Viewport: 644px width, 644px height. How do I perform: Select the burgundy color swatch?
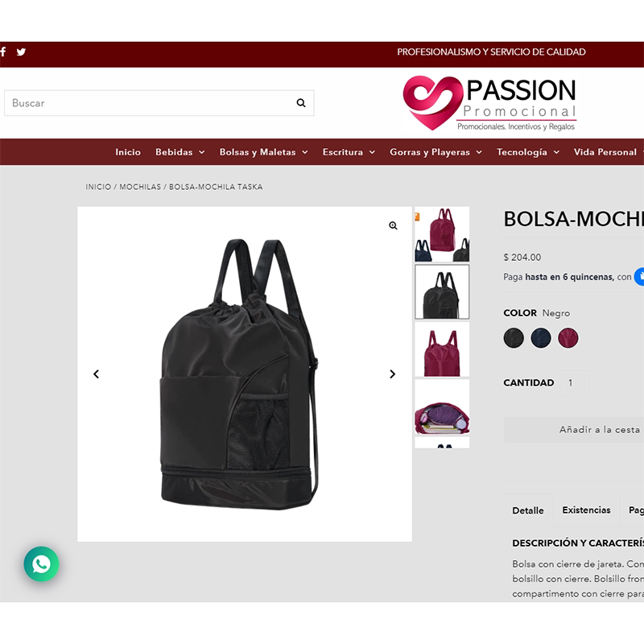[x=568, y=338]
